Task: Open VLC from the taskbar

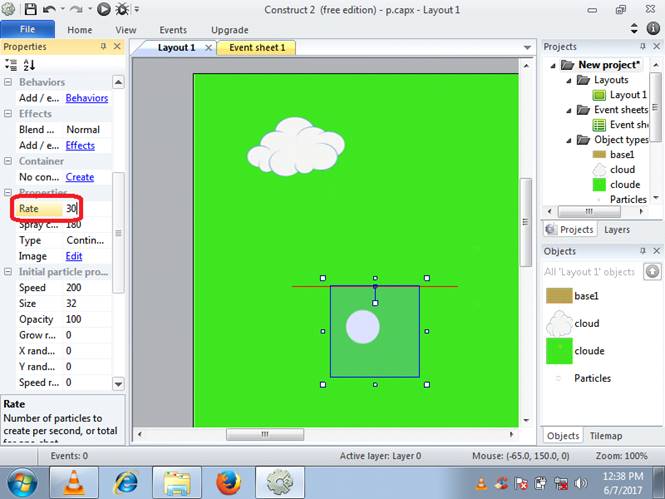Action: click(74, 482)
